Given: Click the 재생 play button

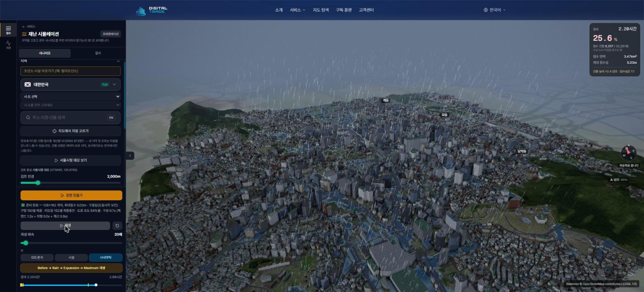Looking at the screenshot, I should click(x=65, y=226).
